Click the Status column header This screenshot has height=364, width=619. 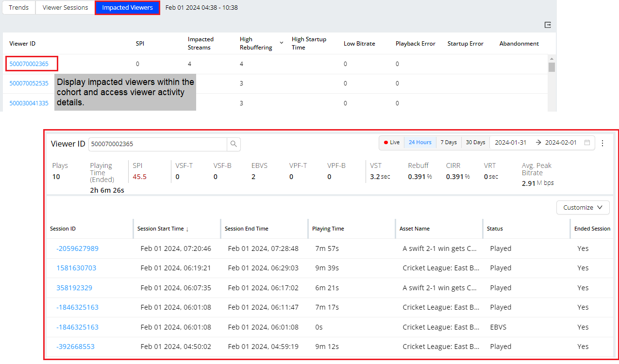pyautogui.click(x=495, y=229)
